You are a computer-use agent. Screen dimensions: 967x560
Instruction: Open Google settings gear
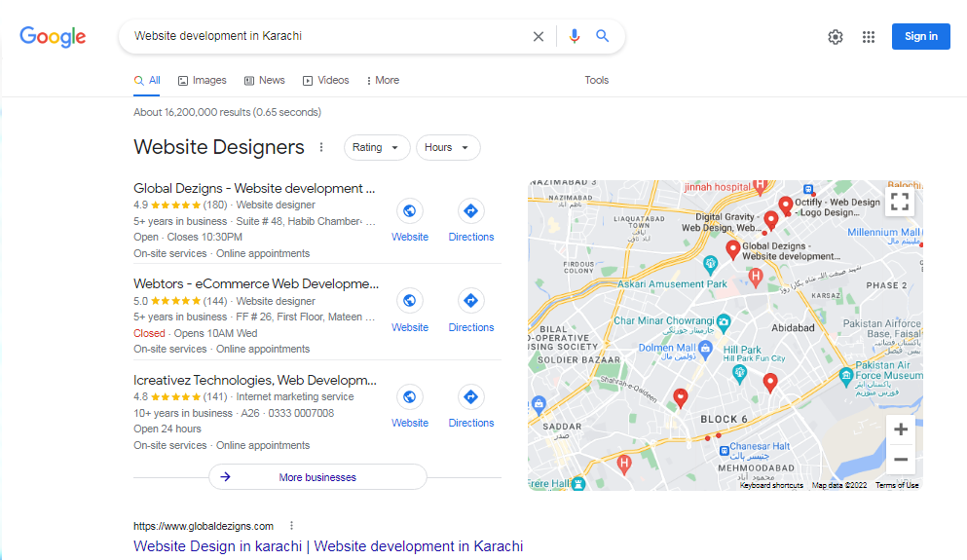[836, 37]
